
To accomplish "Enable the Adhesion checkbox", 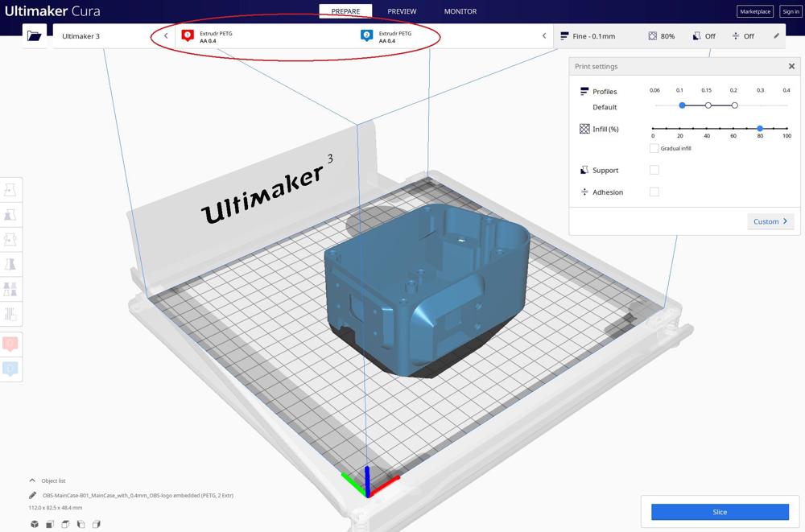I will coord(654,192).
